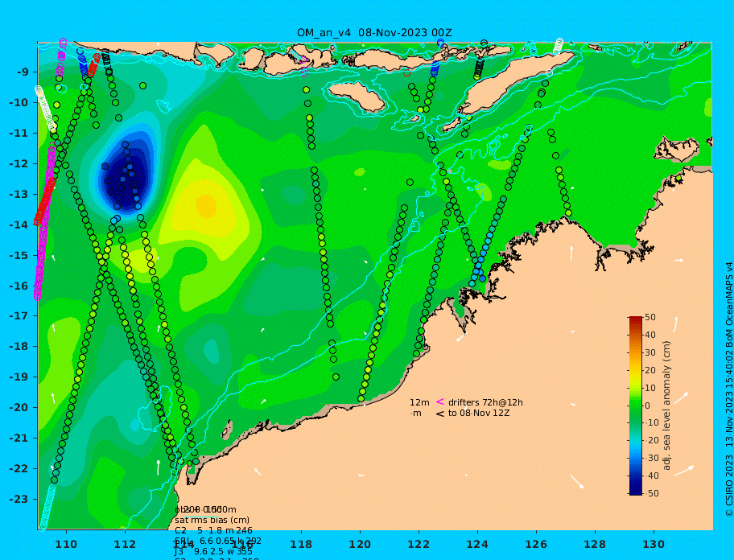
Task: Click the latitude axis label -16
Action: 19,286
